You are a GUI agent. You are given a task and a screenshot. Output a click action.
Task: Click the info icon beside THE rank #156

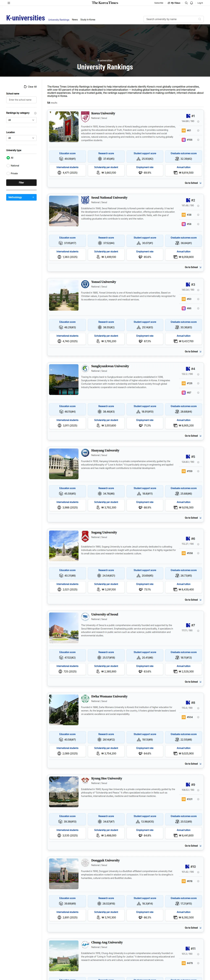coord(198,140)
